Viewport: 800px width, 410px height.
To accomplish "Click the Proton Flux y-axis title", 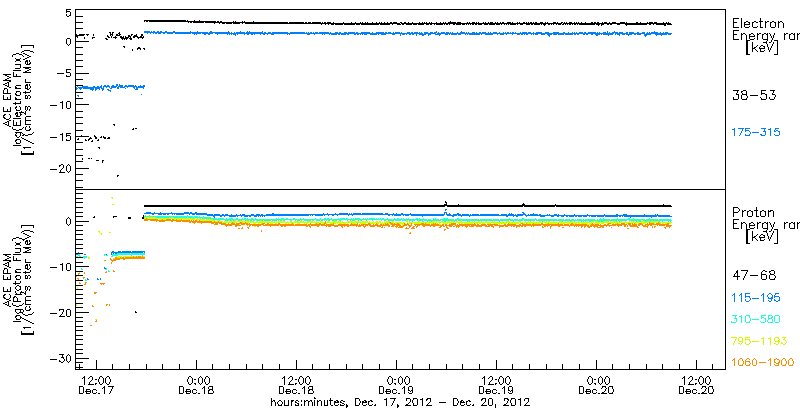I will pos(18,278).
